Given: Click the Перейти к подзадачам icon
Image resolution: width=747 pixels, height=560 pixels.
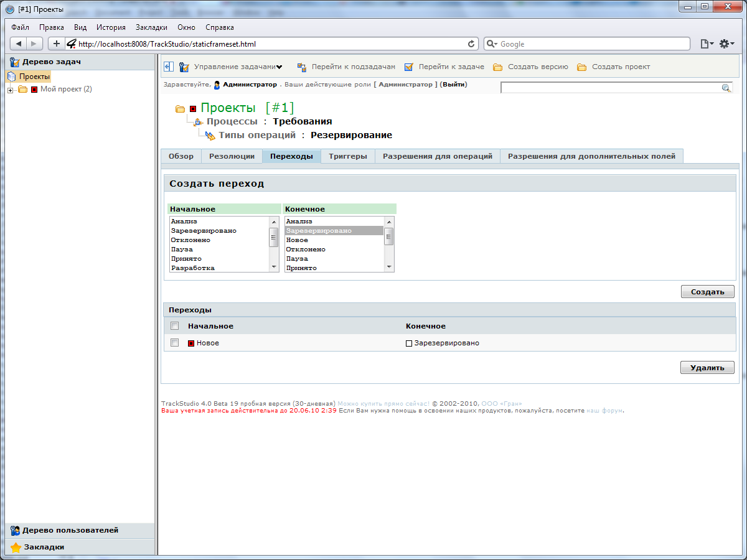Looking at the screenshot, I should point(302,67).
